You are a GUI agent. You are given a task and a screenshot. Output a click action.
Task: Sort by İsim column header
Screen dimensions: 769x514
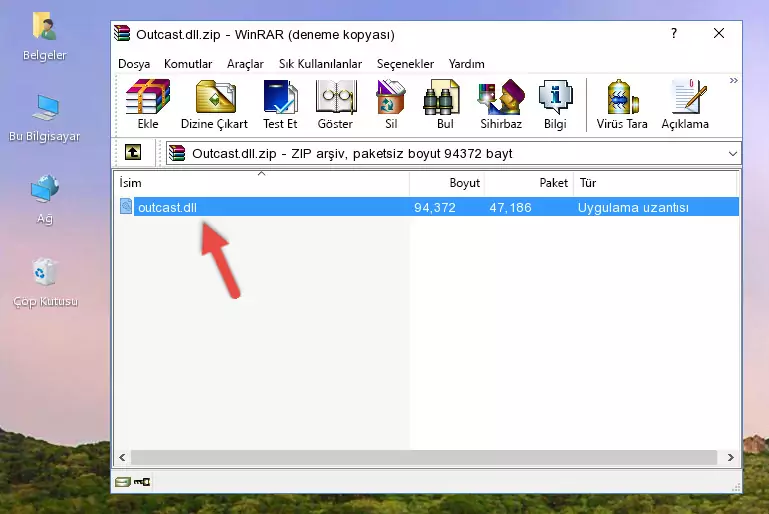pos(262,183)
